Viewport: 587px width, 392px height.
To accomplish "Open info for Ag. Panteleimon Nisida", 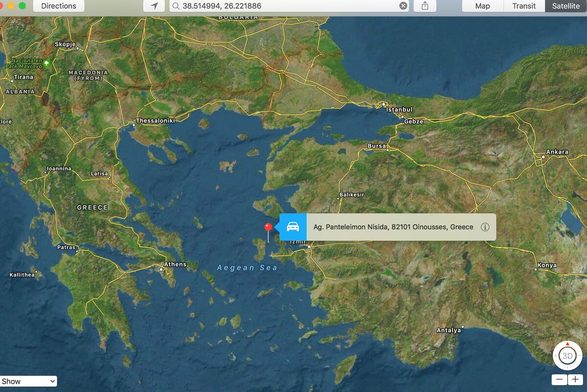I will point(485,227).
